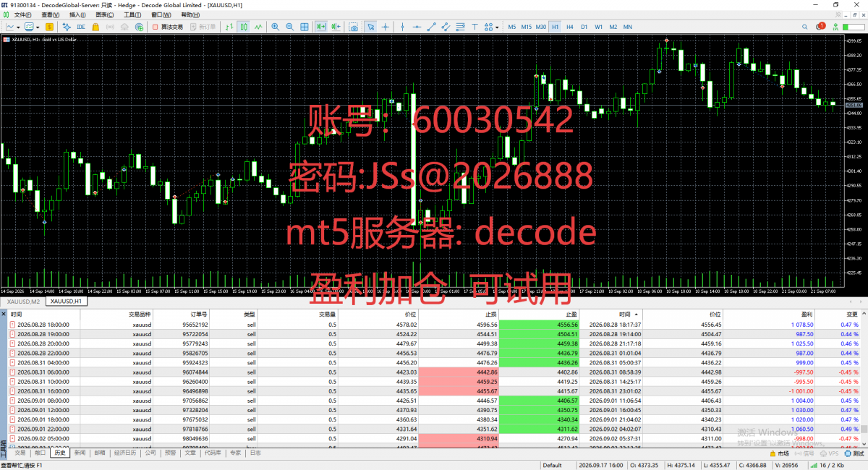
Task: Open notifications icon with red badge
Action: tap(820, 26)
